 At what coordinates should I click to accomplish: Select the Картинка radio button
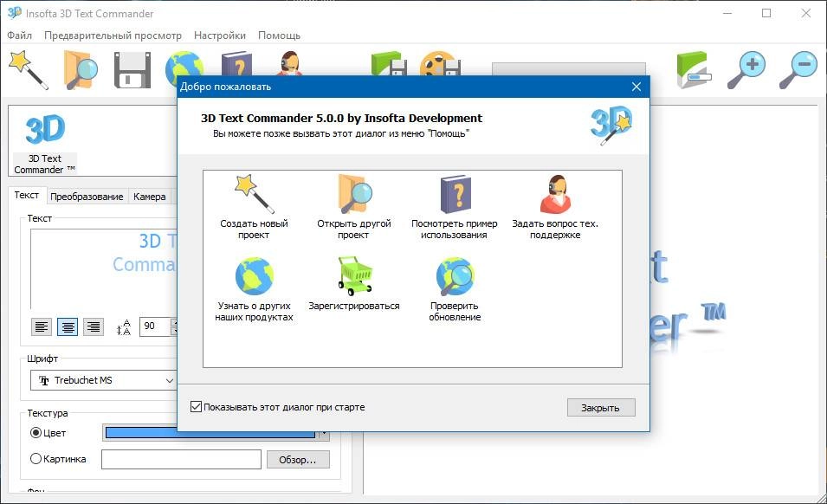[x=36, y=459]
